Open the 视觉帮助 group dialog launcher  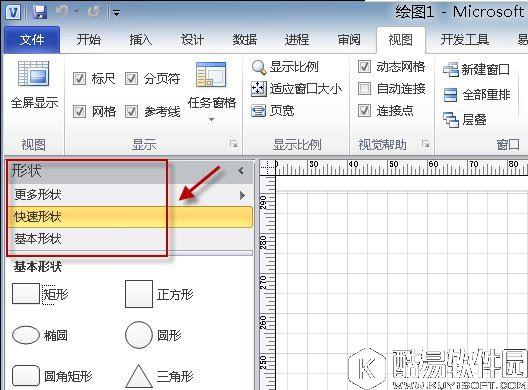426,144
